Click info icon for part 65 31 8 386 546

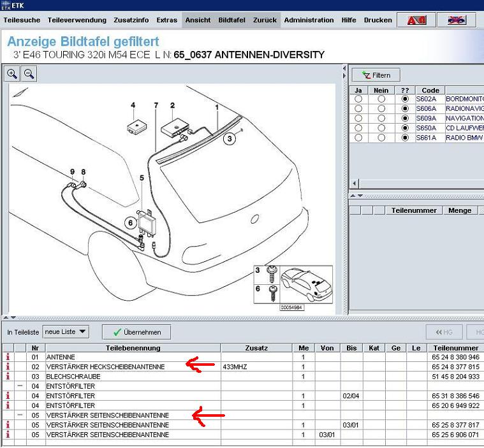[8, 396]
